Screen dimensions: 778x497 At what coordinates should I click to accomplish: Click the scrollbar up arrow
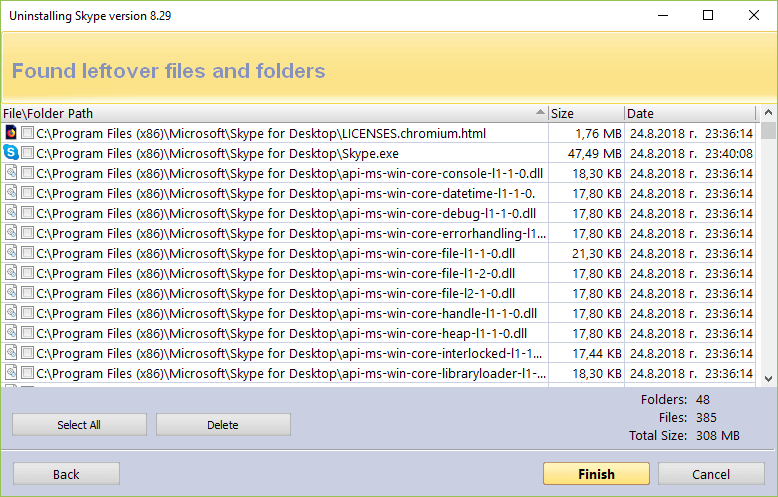pos(768,113)
